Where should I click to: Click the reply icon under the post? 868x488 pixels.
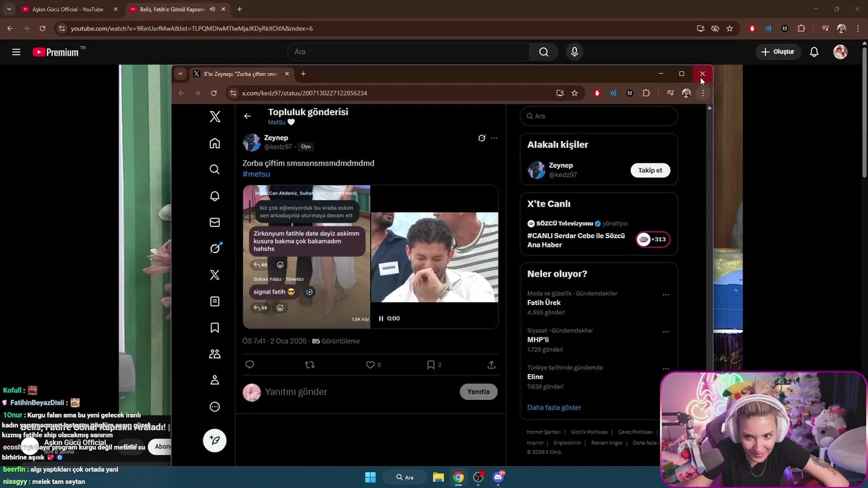pyautogui.click(x=250, y=365)
